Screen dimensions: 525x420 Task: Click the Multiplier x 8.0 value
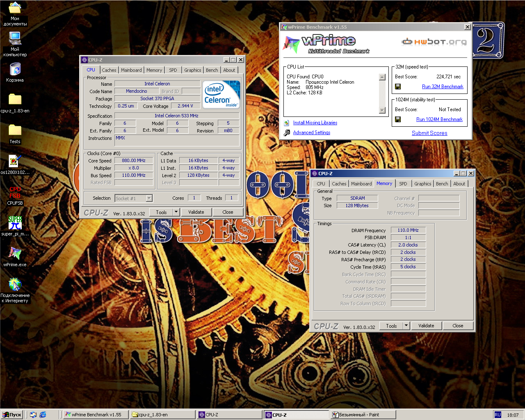(134, 168)
